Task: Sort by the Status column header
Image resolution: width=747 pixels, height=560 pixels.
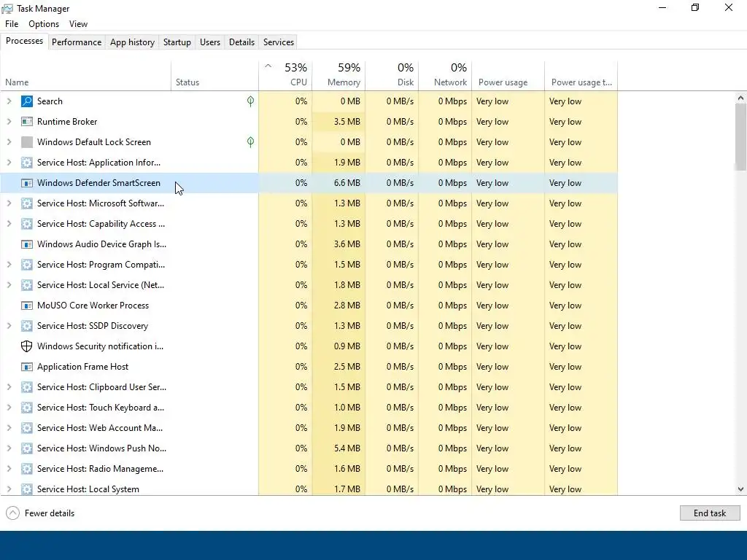Action: (215, 76)
